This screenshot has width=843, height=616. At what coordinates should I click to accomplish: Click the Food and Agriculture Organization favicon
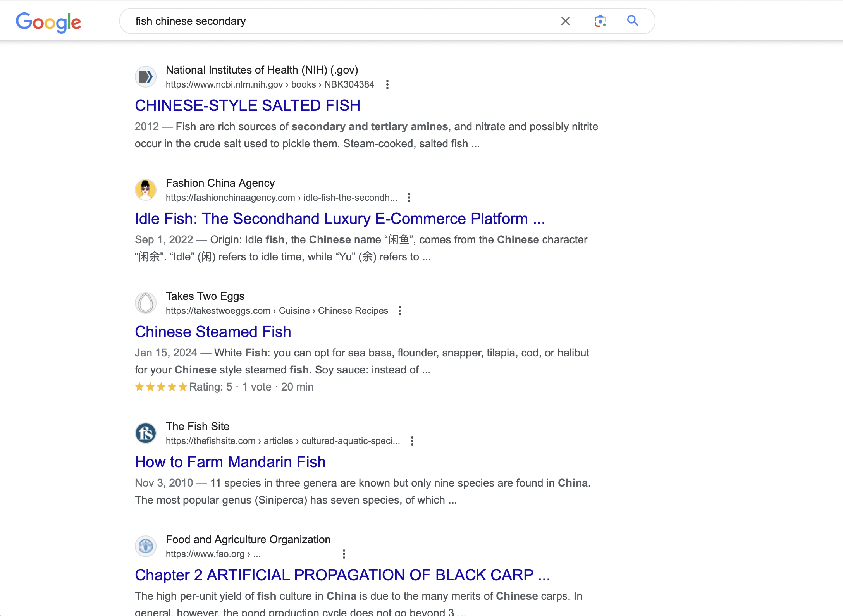pyautogui.click(x=146, y=546)
